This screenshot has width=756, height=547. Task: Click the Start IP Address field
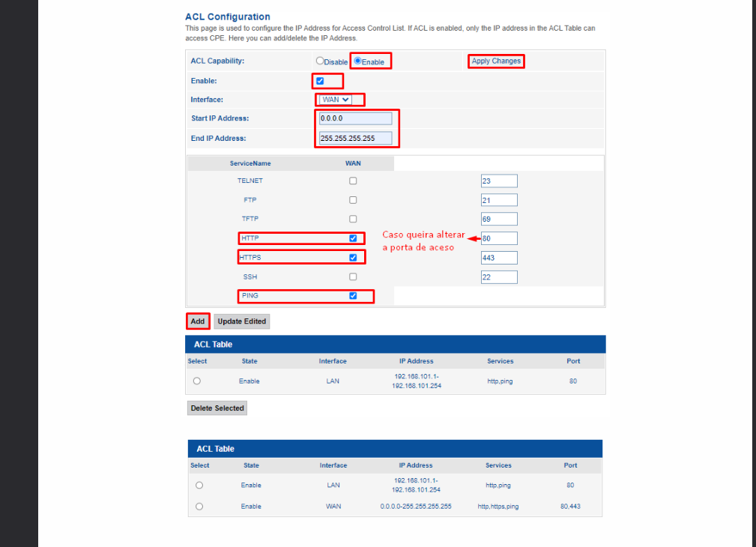[x=355, y=118]
